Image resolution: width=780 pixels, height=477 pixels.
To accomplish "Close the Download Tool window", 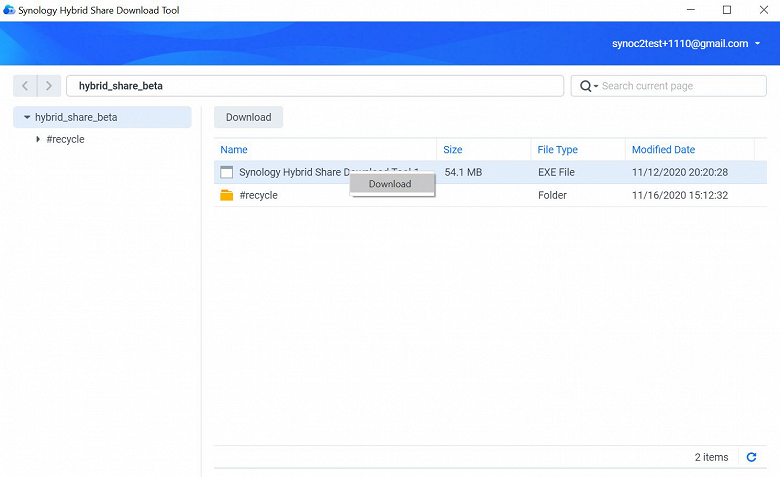I will pyautogui.click(x=764, y=10).
